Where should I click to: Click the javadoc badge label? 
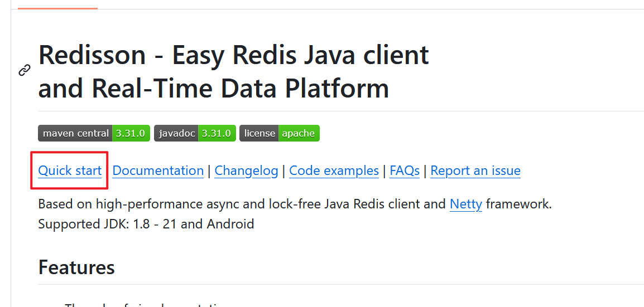coord(176,133)
